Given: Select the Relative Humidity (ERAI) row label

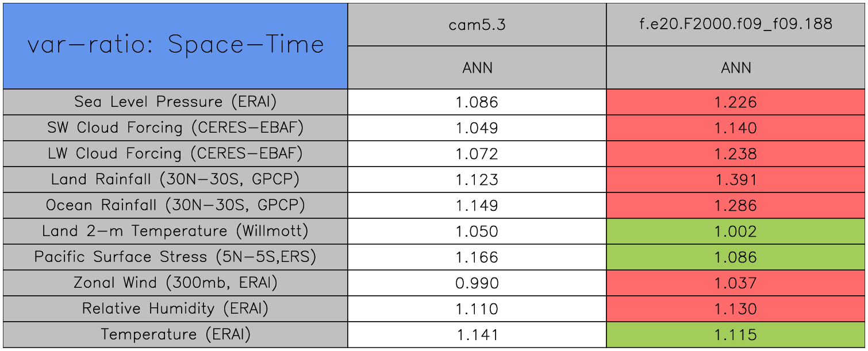Looking at the screenshot, I should tap(175, 309).
